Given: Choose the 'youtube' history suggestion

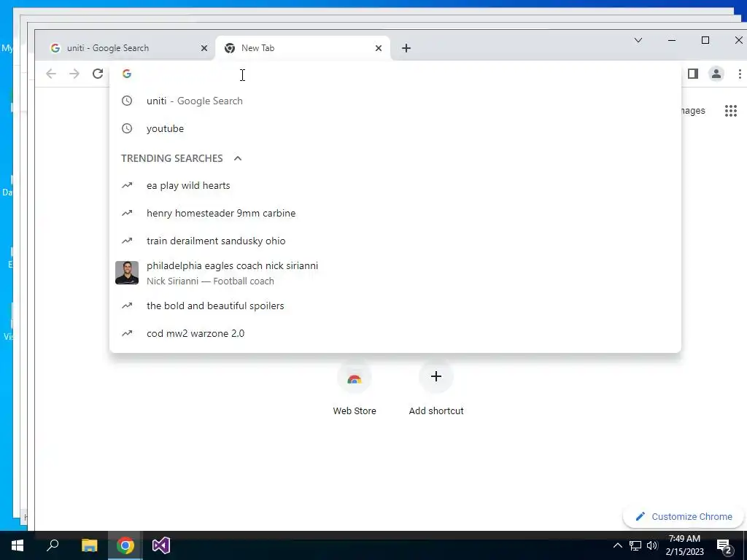Looking at the screenshot, I should click(x=395, y=128).
